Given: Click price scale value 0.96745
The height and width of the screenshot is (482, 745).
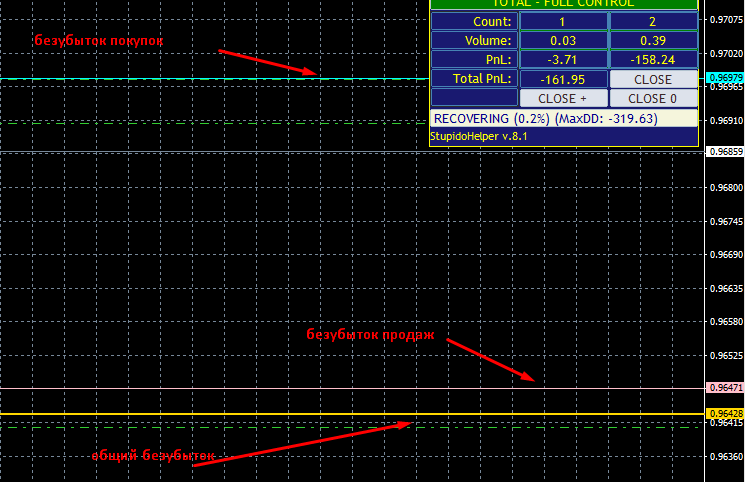Looking at the screenshot, I should pos(726,222).
